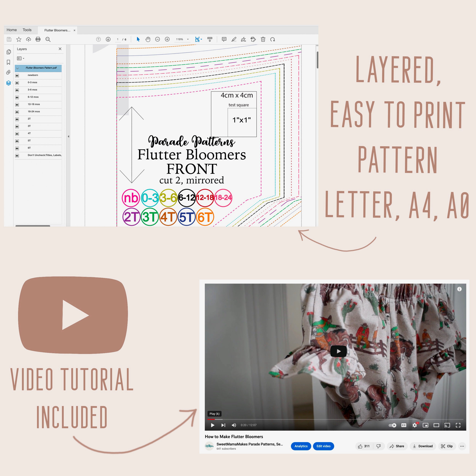Click the scrolling mode keyboard icon
Viewport: 476px width, 476px height.
coord(210,39)
